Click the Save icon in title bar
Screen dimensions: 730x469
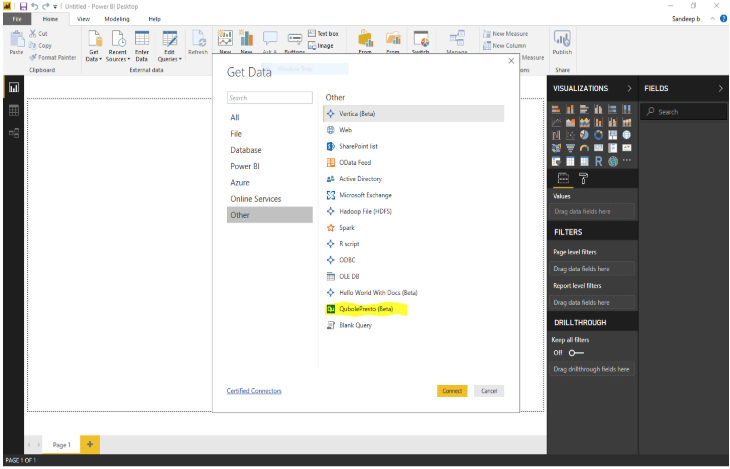click(23, 7)
